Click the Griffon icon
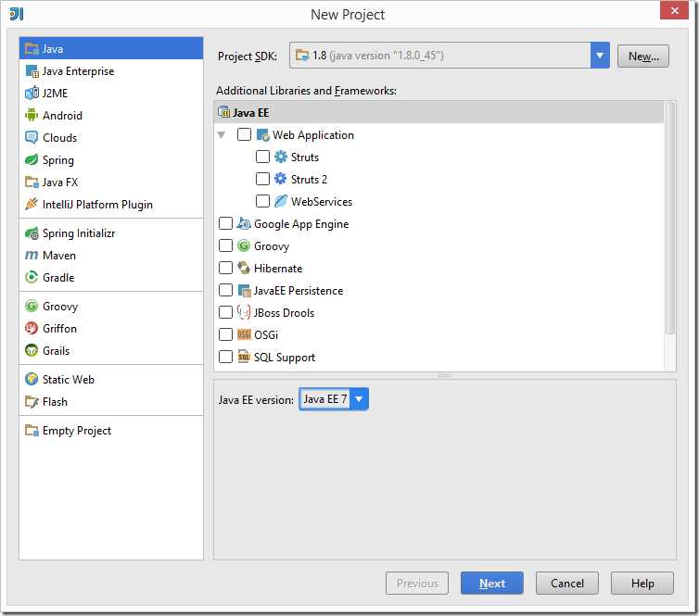 [x=32, y=328]
